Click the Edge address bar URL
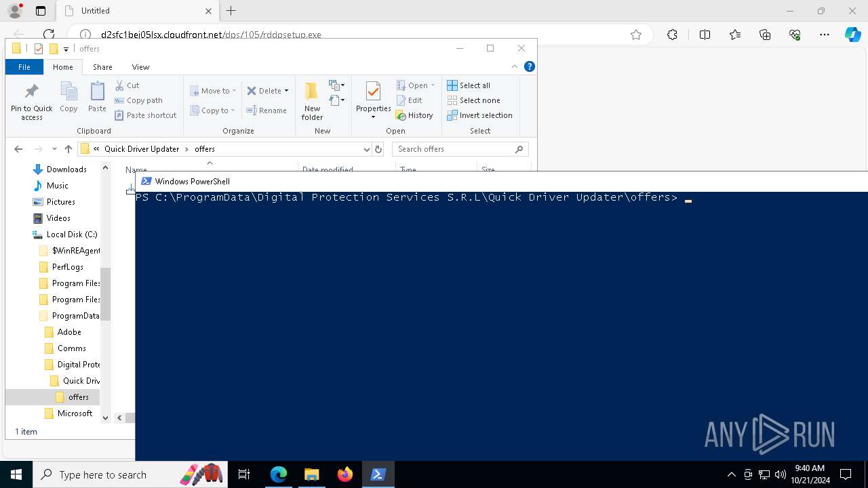The height and width of the screenshot is (488, 868). (x=211, y=35)
